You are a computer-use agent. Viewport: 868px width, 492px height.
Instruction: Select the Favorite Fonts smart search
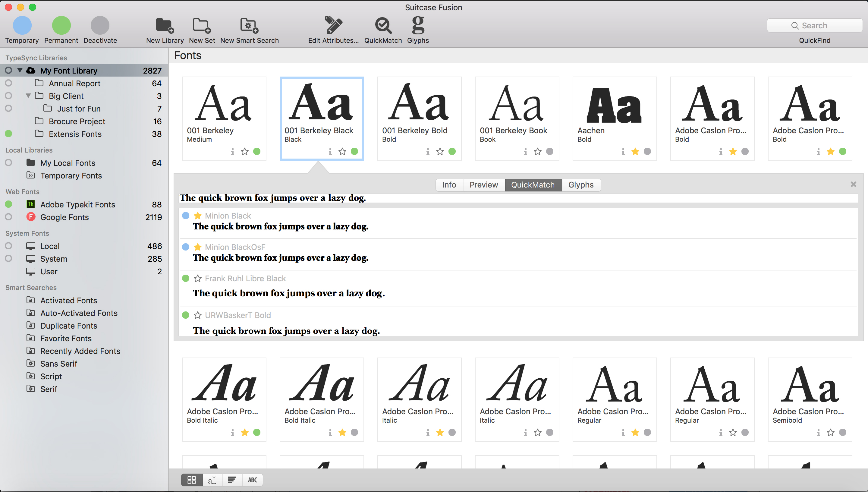66,338
